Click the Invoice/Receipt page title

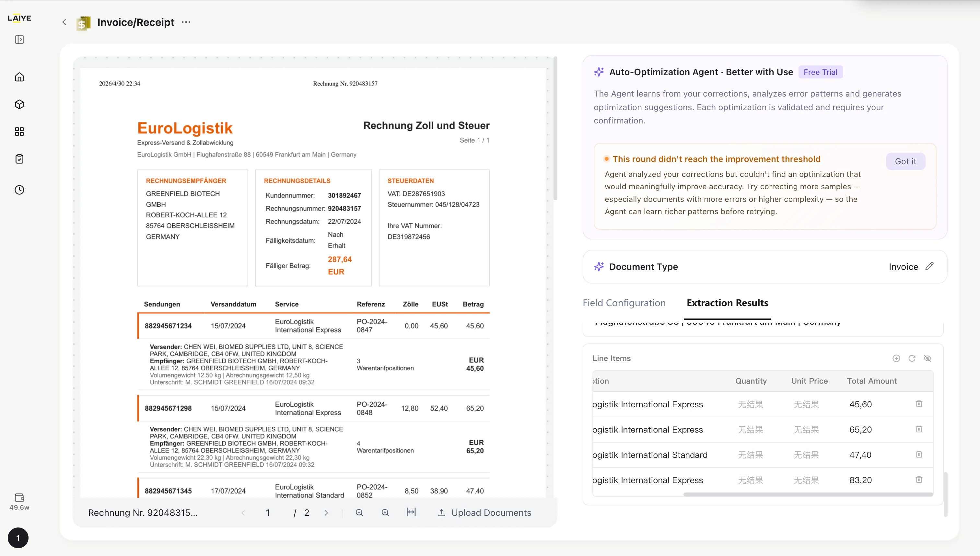(x=135, y=22)
